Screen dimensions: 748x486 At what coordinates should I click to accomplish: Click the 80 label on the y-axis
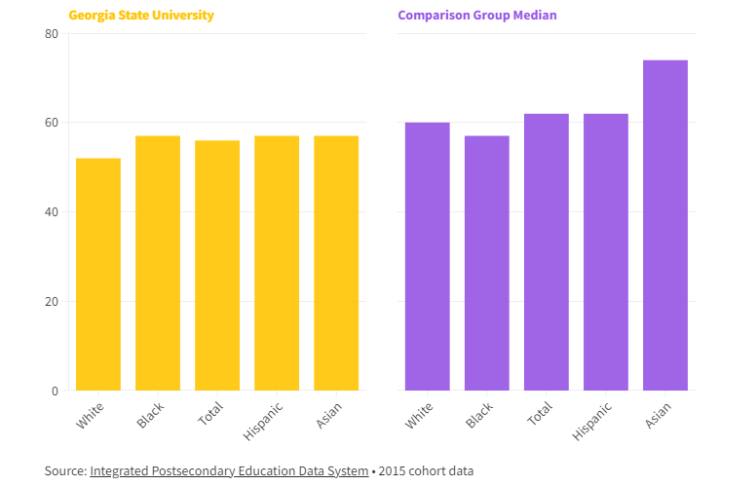click(x=52, y=34)
